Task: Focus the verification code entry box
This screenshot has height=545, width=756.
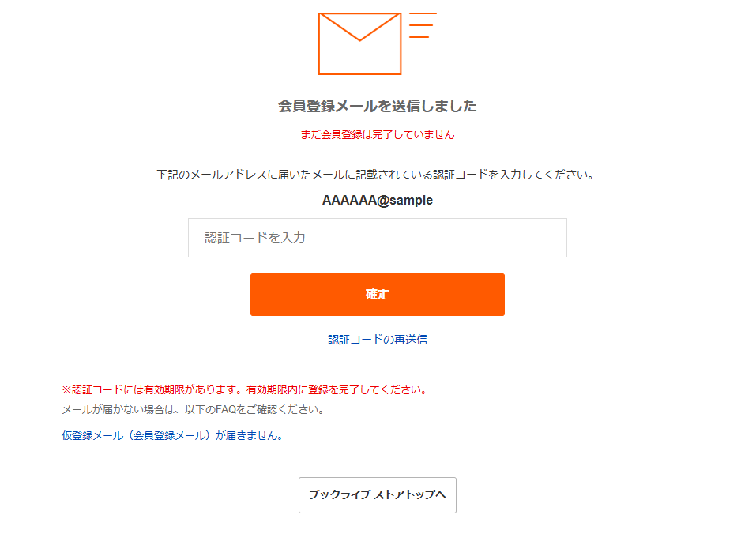Action: (x=377, y=237)
